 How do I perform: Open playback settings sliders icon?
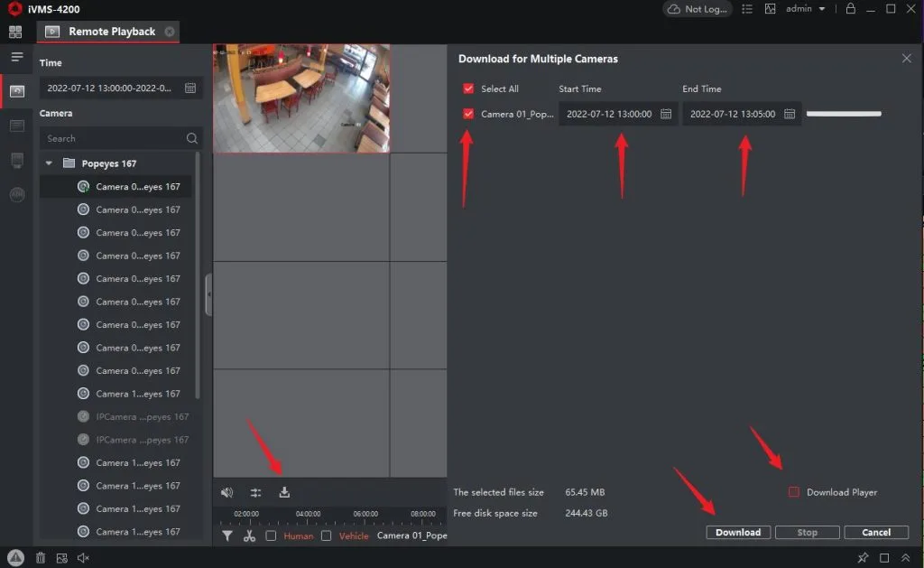[255, 492]
